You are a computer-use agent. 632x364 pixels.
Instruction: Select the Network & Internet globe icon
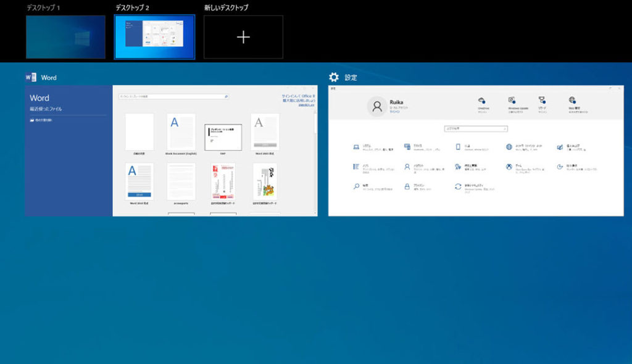pos(509,147)
